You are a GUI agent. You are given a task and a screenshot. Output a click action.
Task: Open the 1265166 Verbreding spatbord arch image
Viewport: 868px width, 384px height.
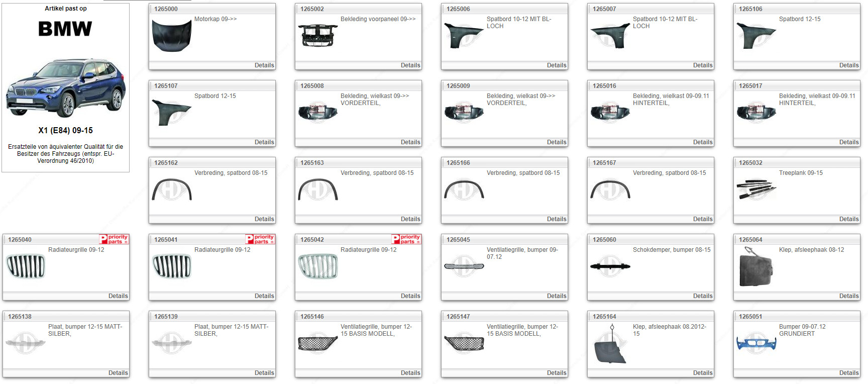click(x=464, y=189)
